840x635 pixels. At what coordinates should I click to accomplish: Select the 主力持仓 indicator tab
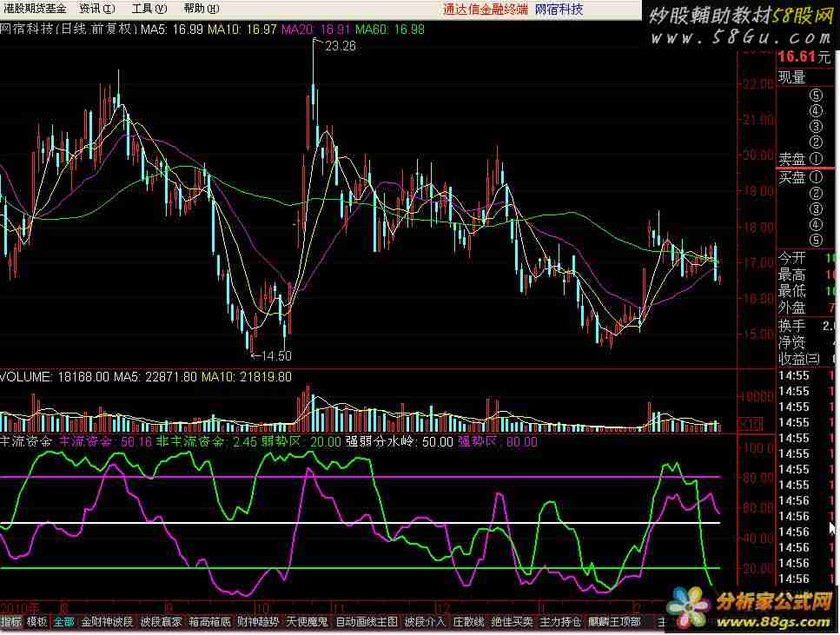560,622
